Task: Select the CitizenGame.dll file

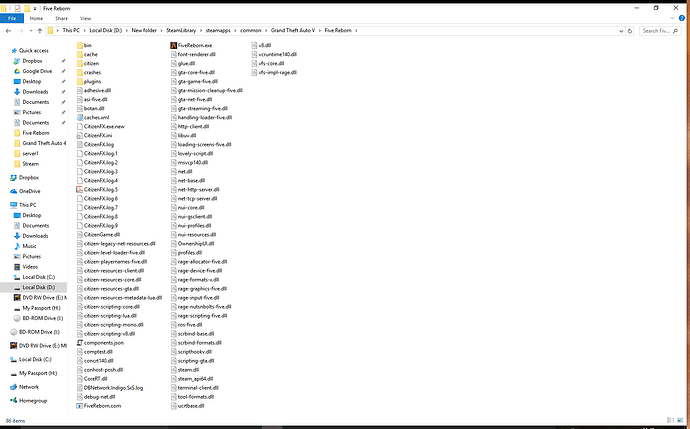Action: coord(99,235)
